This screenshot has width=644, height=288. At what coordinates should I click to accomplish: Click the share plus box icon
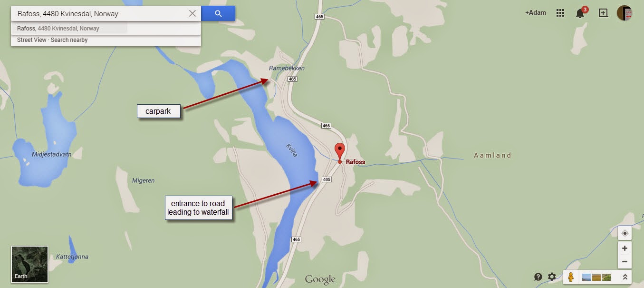[x=603, y=13]
